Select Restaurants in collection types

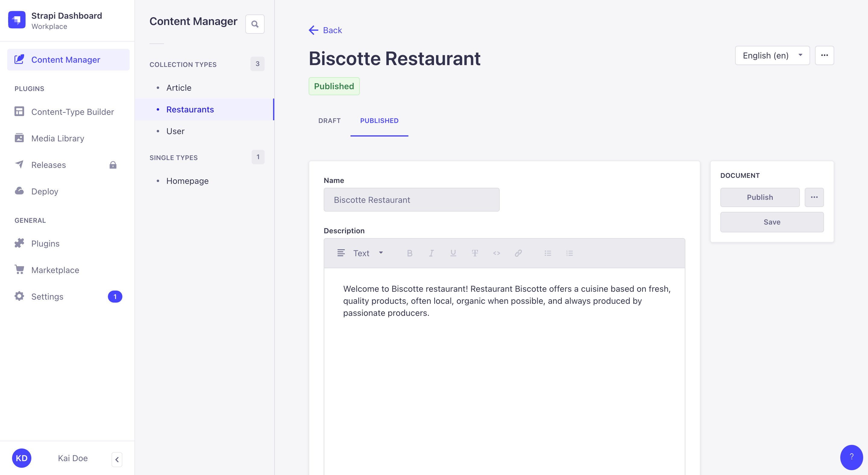pyautogui.click(x=190, y=109)
